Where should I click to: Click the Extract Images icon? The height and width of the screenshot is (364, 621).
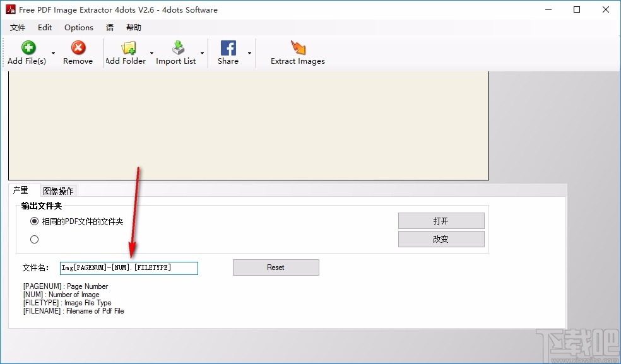[297, 46]
